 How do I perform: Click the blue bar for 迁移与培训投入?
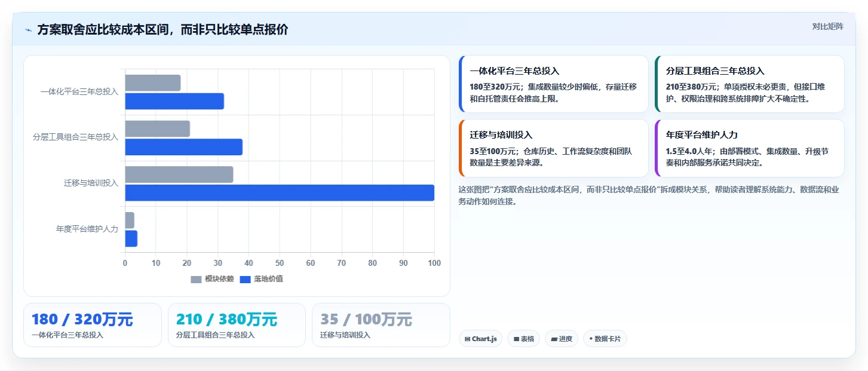pyautogui.click(x=280, y=193)
